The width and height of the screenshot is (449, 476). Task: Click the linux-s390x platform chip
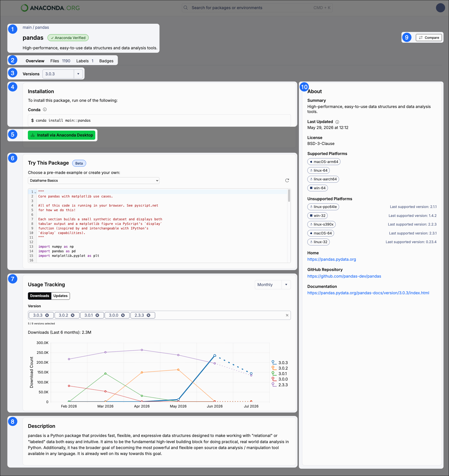pos(321,224)
